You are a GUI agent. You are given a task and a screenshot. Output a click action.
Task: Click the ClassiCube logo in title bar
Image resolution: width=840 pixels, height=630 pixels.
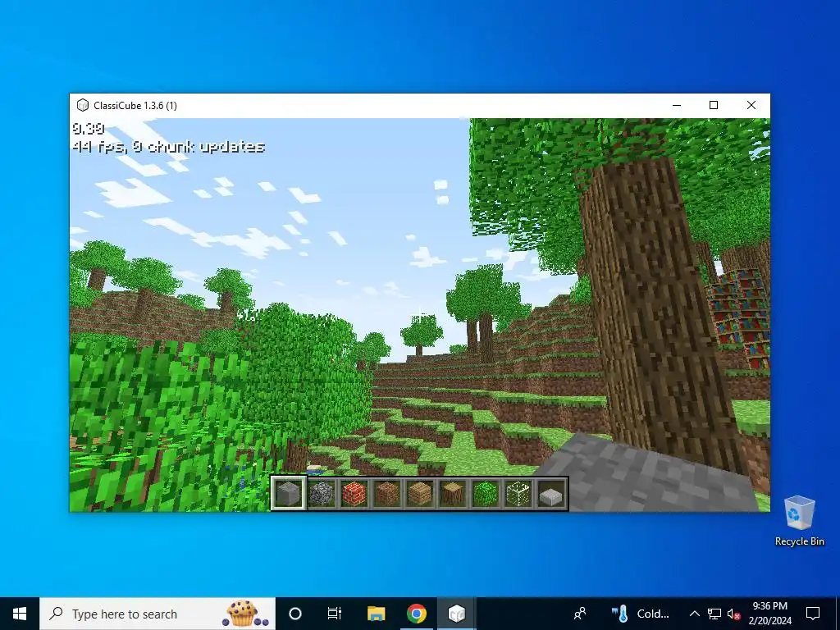point(83,105)
